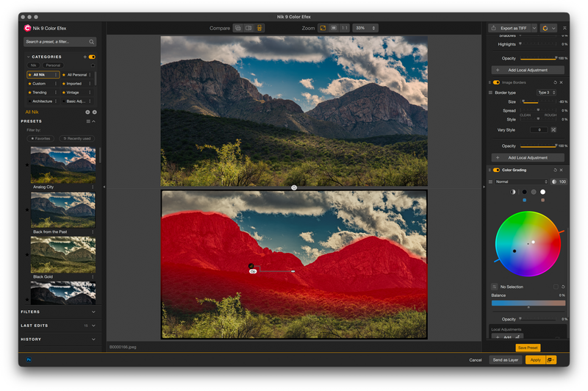Click Send as Layer button
588x391 pixels.
[x=506, y=360]
